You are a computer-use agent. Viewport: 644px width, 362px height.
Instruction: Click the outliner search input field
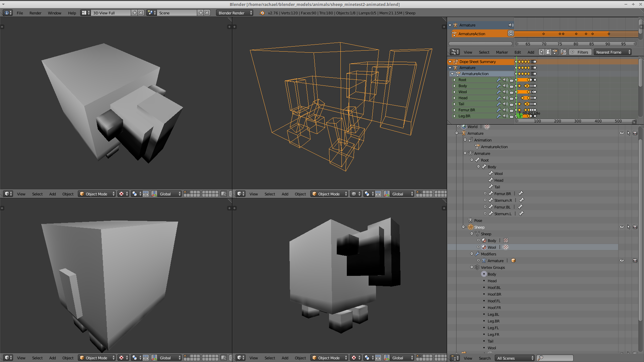point(557,358)
